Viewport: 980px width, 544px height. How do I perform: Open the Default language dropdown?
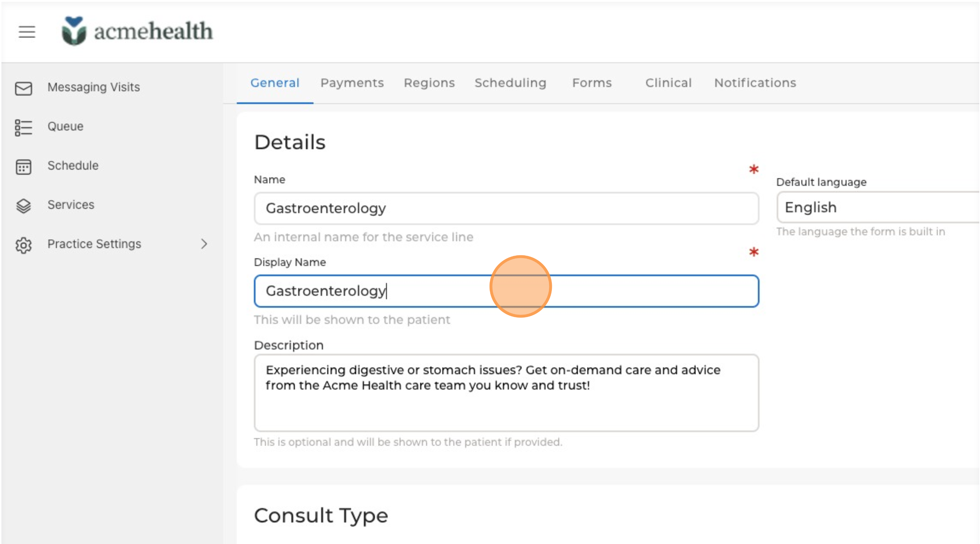[x=879, y=208]
